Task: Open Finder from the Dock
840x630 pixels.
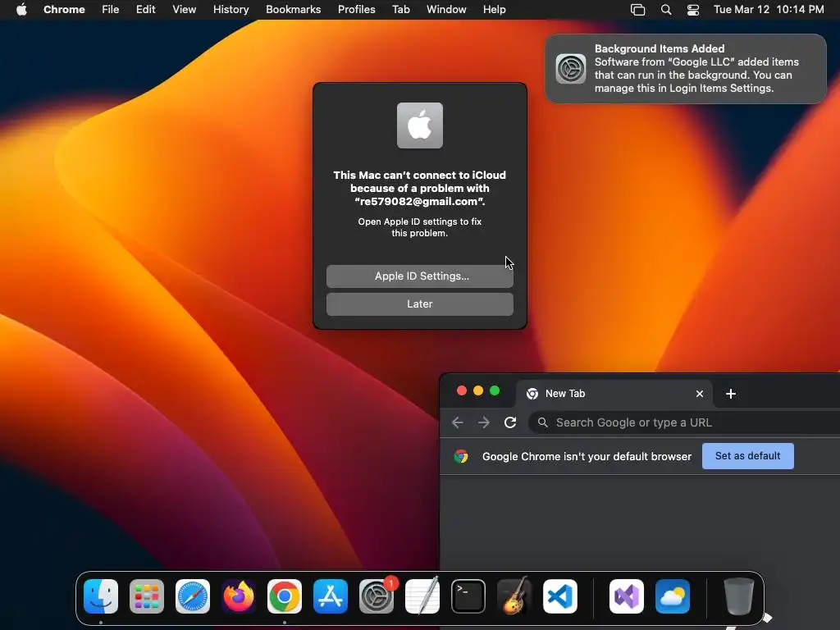Action: coord(101,596)
